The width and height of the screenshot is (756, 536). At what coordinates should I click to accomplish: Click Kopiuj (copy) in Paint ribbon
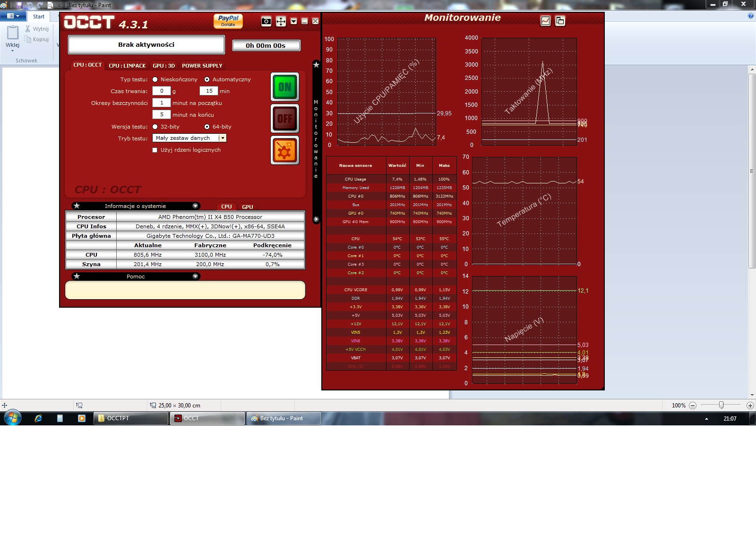point(37,39)
